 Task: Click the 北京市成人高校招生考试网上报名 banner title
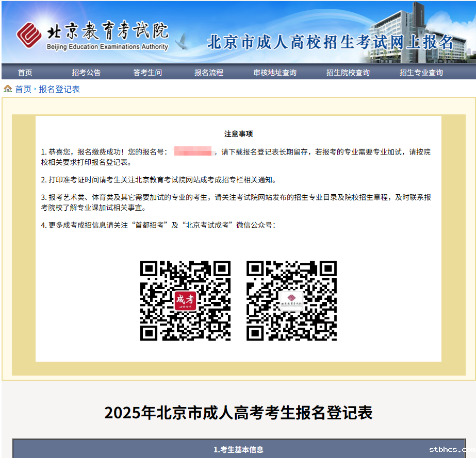[x=330, y=42]
